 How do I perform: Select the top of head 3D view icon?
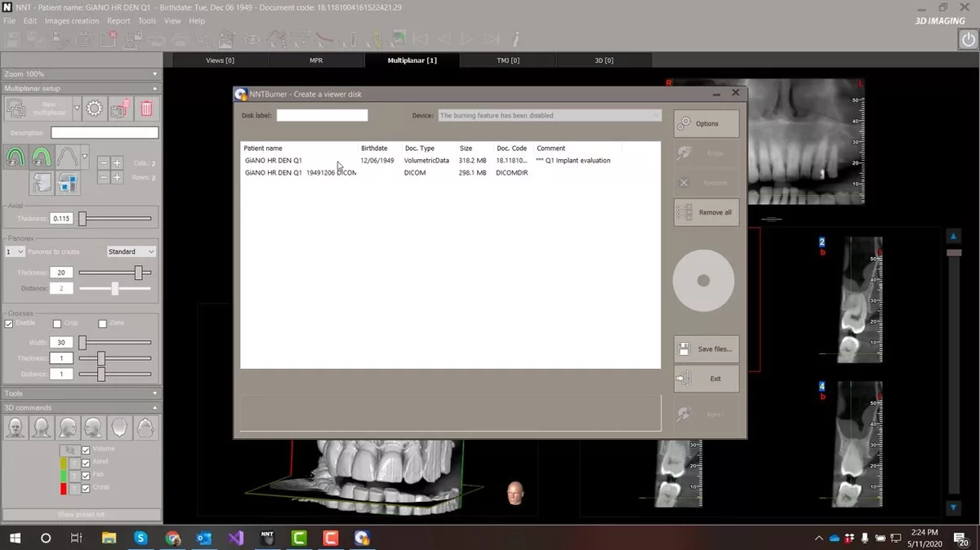click(119, 427)
